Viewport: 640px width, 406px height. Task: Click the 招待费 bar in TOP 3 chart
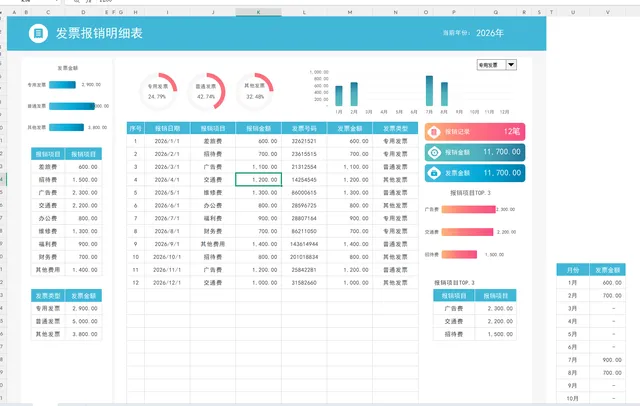[x=459, y=254]
